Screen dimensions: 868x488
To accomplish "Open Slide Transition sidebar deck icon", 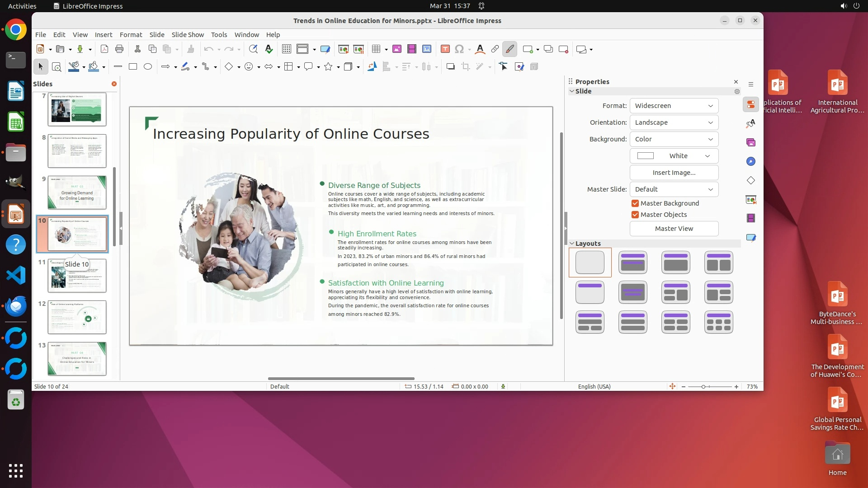I will (x=751, y=199).
